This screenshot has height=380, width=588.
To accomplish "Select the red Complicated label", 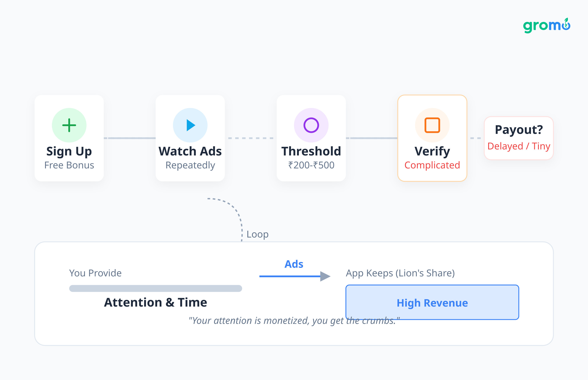I will (432, 165).
